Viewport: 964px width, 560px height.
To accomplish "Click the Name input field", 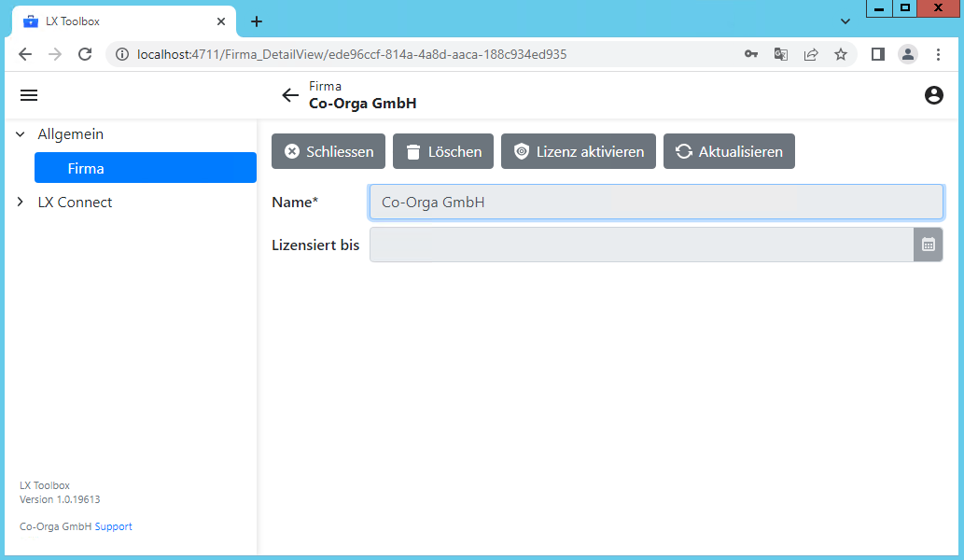I will 655,202.
